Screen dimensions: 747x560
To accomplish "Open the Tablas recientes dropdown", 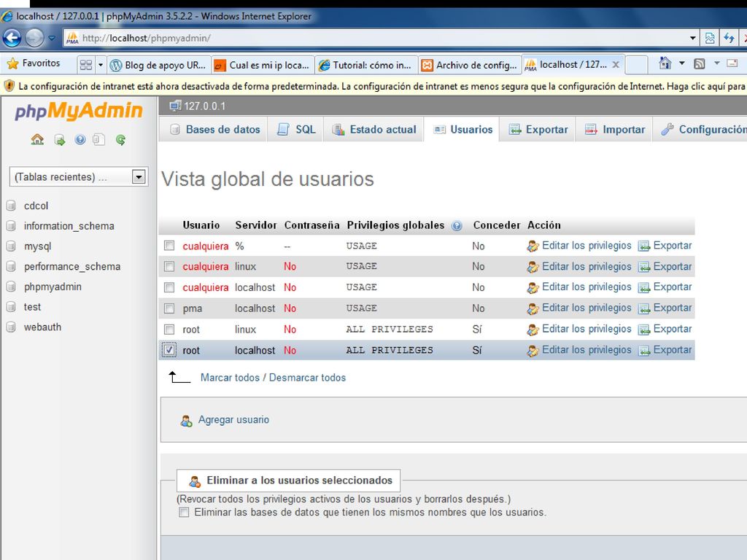I will [x=79, y=176].
